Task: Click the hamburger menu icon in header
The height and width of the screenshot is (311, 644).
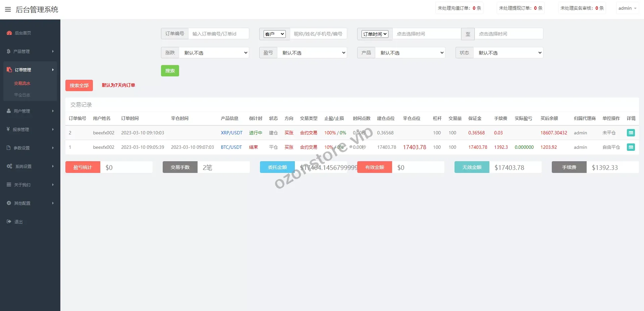Action: tap(8, 9)
